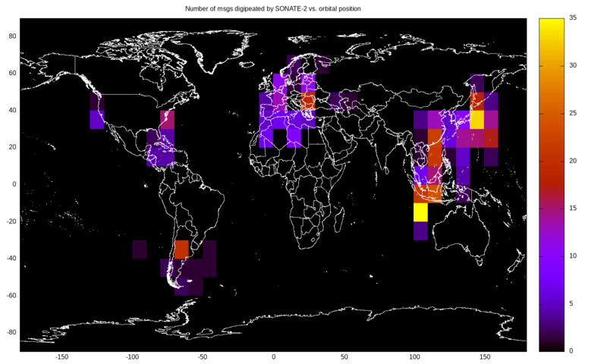Image resolution: width=607 pixels, height=364 pixels.
Task: Click the x-axis tick label -50
Action: (x=203, y=356)
